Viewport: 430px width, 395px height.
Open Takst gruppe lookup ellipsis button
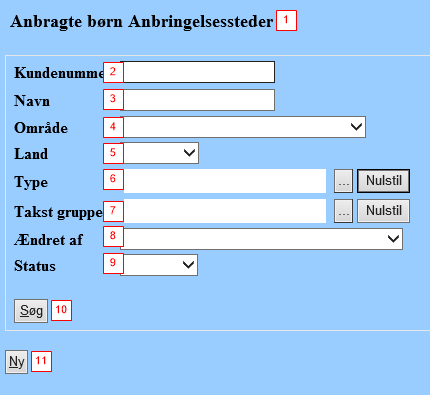click(x=343, y=211)
